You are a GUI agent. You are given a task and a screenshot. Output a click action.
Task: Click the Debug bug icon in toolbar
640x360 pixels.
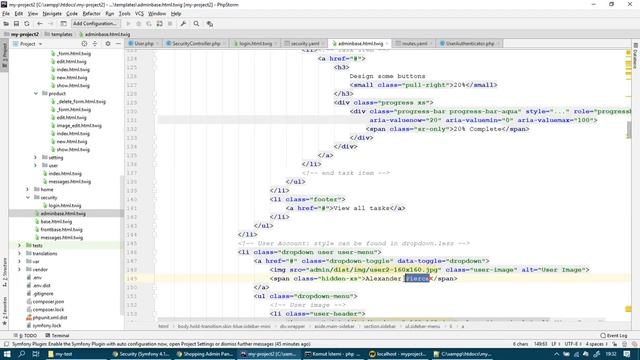pos(138,24)
